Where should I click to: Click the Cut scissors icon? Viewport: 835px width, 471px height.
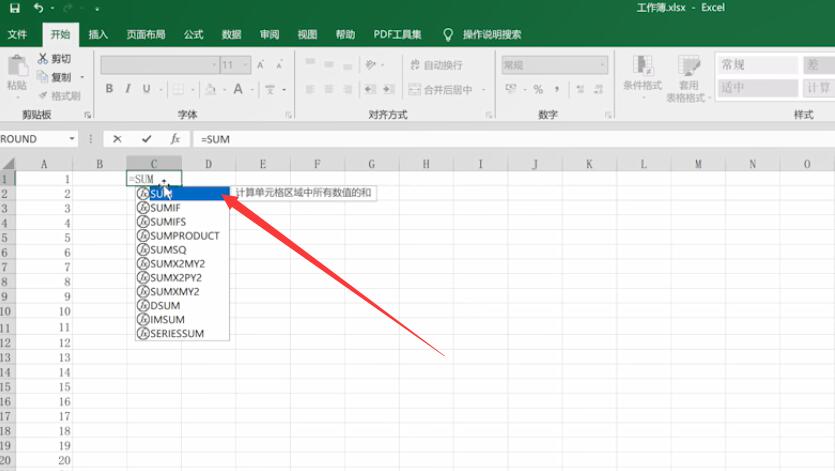[x=43, y=59]
